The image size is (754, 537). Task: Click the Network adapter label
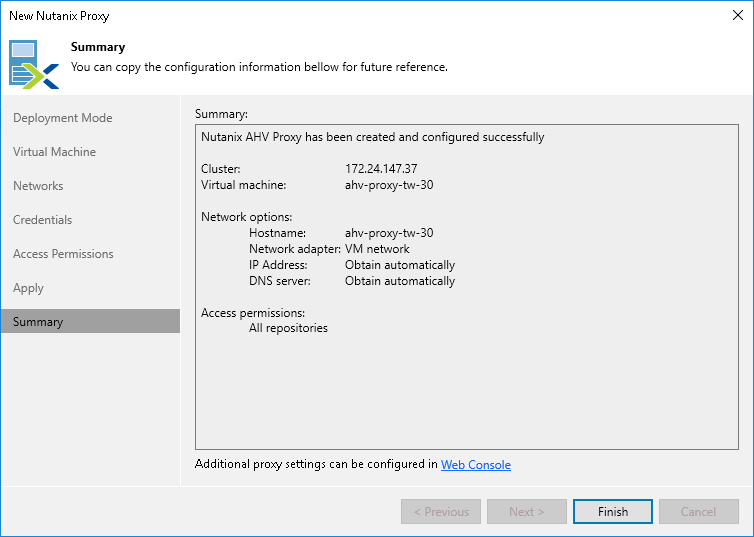tap(295, 249)
